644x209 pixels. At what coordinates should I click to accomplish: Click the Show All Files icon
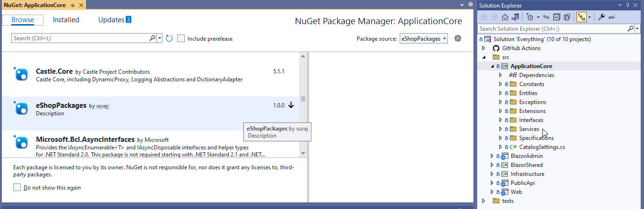click(567, 17)
